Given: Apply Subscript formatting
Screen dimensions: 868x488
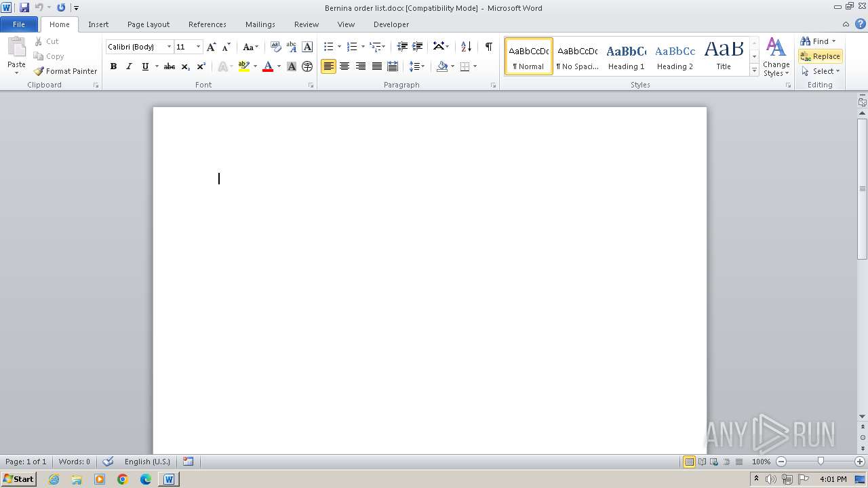Looking at the screenshot, I should [x=185, y=66].
